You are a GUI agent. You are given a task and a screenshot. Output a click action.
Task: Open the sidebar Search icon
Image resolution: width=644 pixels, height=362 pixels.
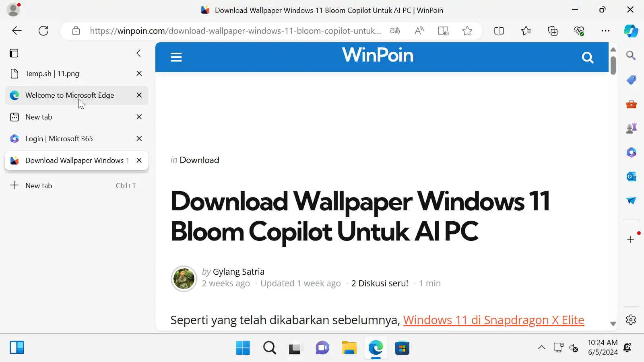point(631,56)
